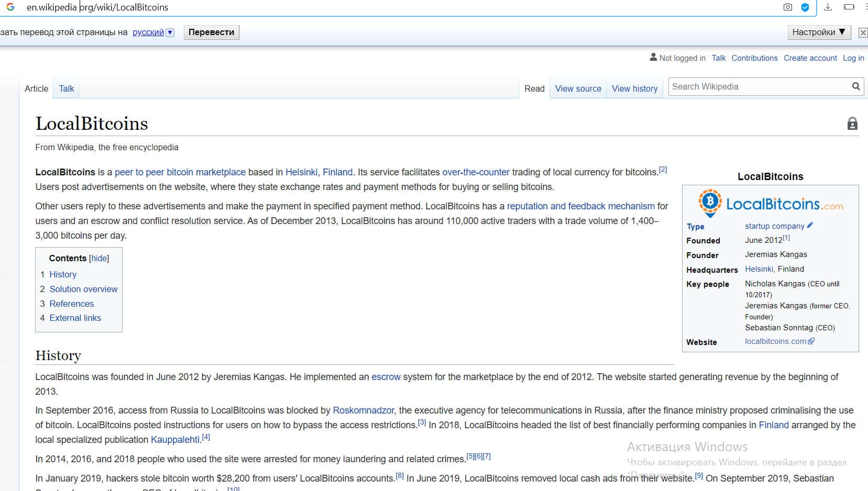Switch to the View history tab
868x491 pixels.
(x=634, y=89)
